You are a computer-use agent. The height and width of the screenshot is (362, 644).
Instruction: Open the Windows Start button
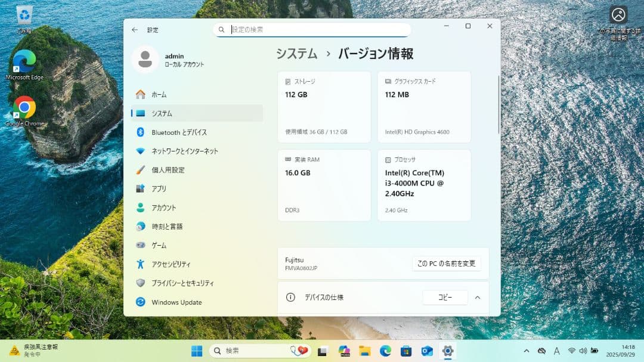[197, 351]
